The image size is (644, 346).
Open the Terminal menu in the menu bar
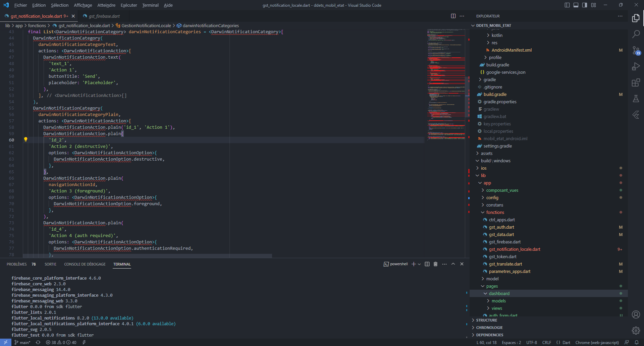click(150, 5)
